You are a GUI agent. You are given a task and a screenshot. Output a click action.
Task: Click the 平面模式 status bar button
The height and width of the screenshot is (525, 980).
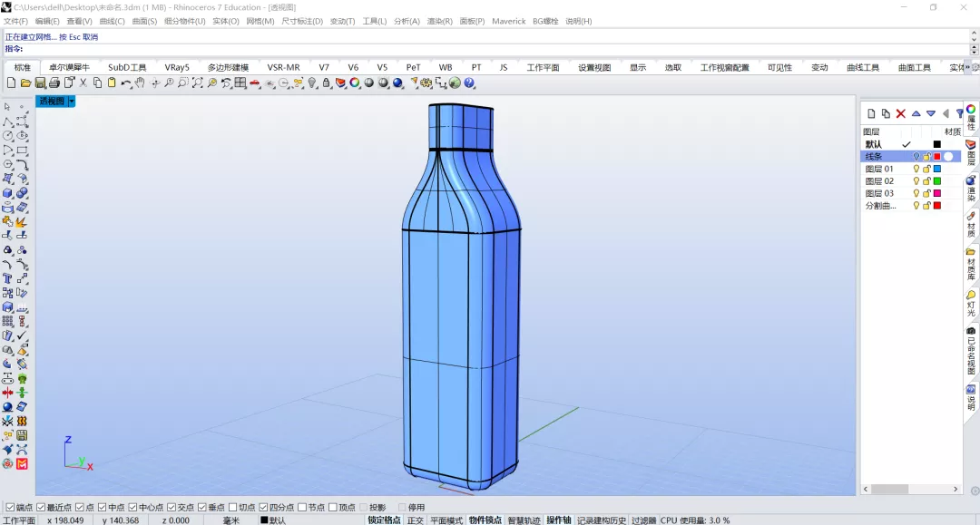[x=446, y=520]
